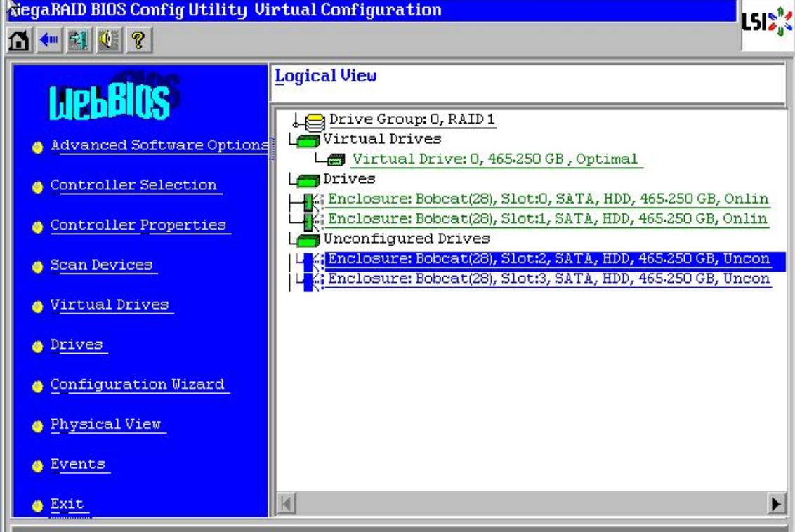Select the Slot:1 online drive entry

click(x=548, y=219)
